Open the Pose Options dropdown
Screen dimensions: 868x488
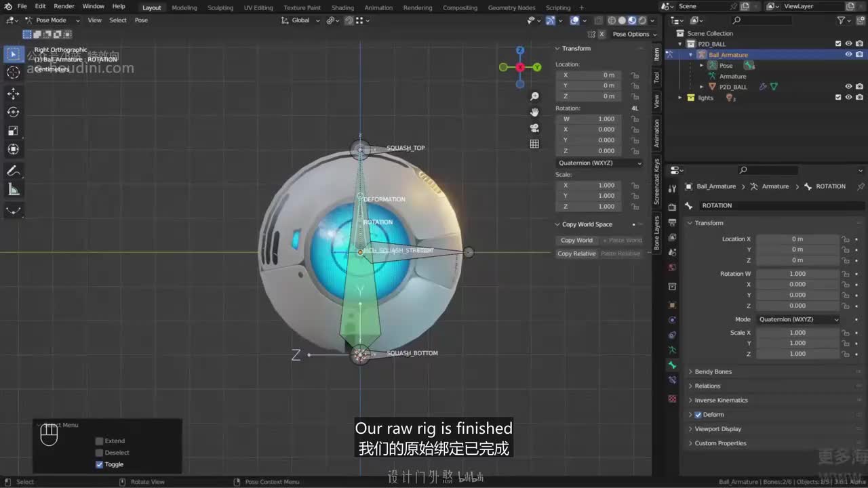tap(634, 34)
